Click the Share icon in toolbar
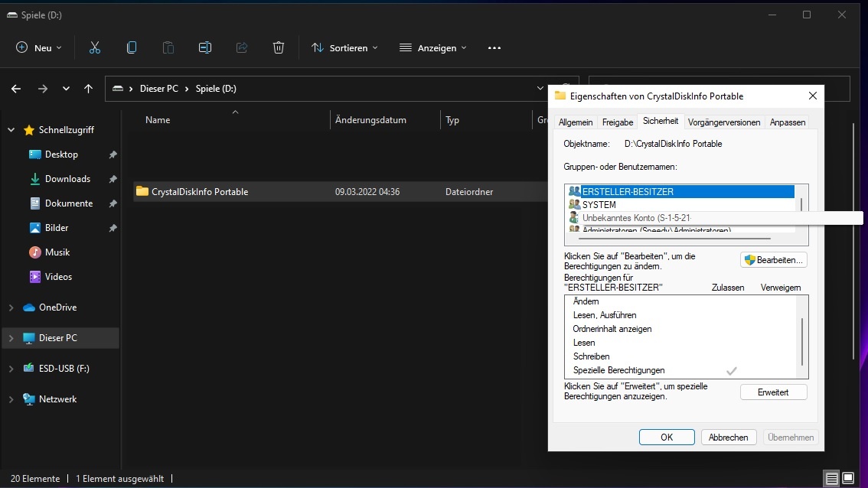This screenshot has height=488, width=868. click(242, 47)
